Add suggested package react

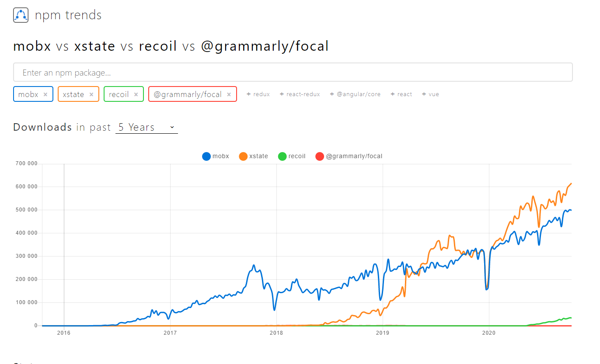[401, 94]
